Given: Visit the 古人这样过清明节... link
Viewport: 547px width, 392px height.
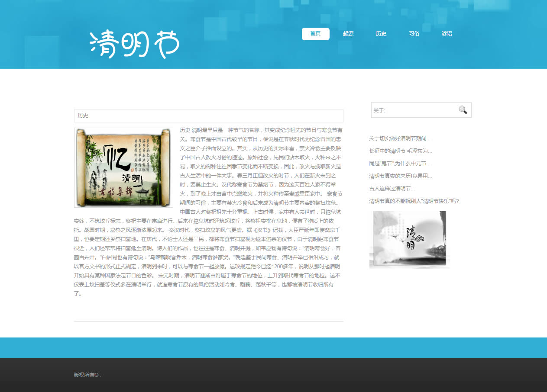Looking at the screenshot, I should click(x=392, y=189).
